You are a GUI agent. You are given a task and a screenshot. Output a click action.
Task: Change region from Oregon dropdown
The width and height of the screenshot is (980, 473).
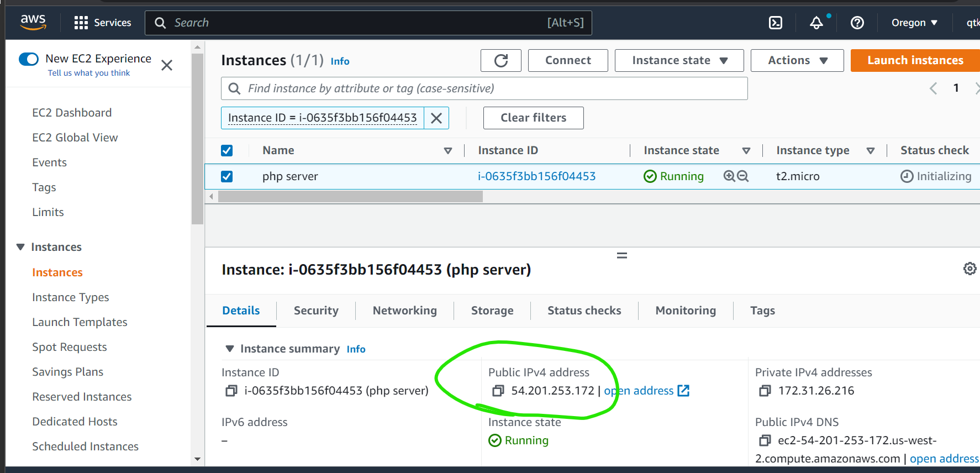click(x=914, y=23)
